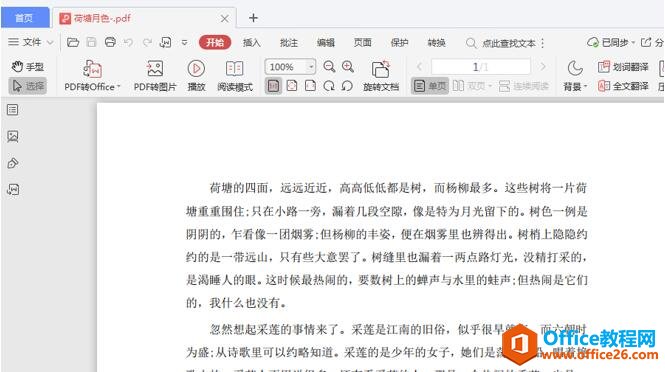Image resolution: width=665 pixels, height=372 pixels.
Task: Click the 100% zoom level field
Action: click(x=286, y=67)
